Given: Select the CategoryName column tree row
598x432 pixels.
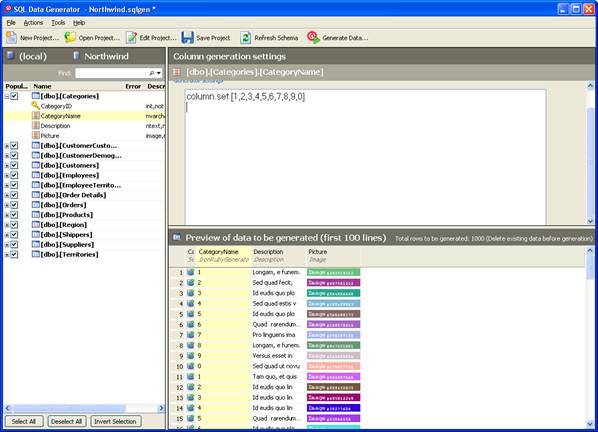Looking at the screenshot, I should [x=84, y=116].
